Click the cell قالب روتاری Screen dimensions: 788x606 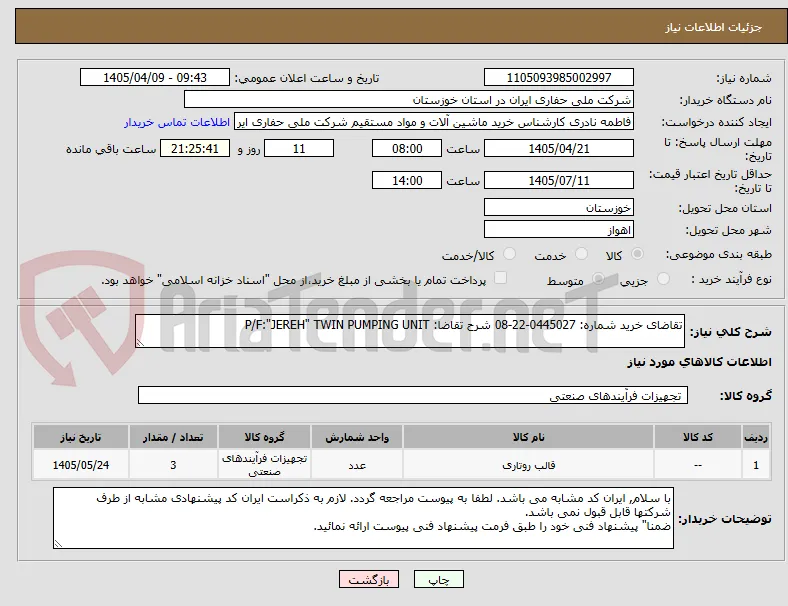[x=528, y=465]
